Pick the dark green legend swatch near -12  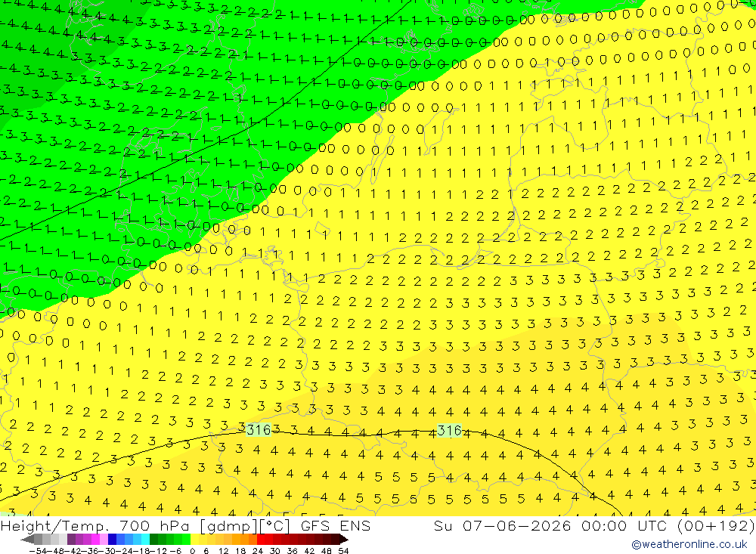pos(153,540)
